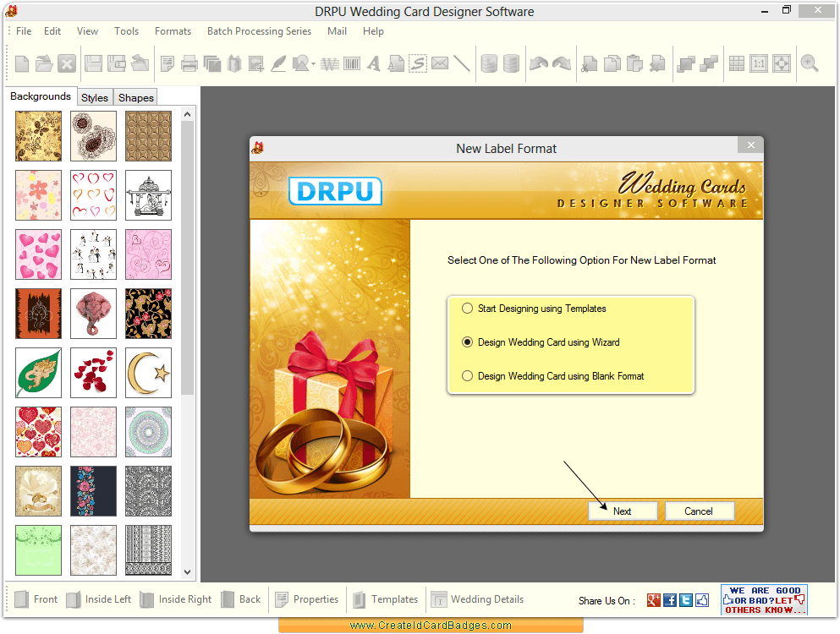Click the Paste clipboard icon

[x=634, y=63]
